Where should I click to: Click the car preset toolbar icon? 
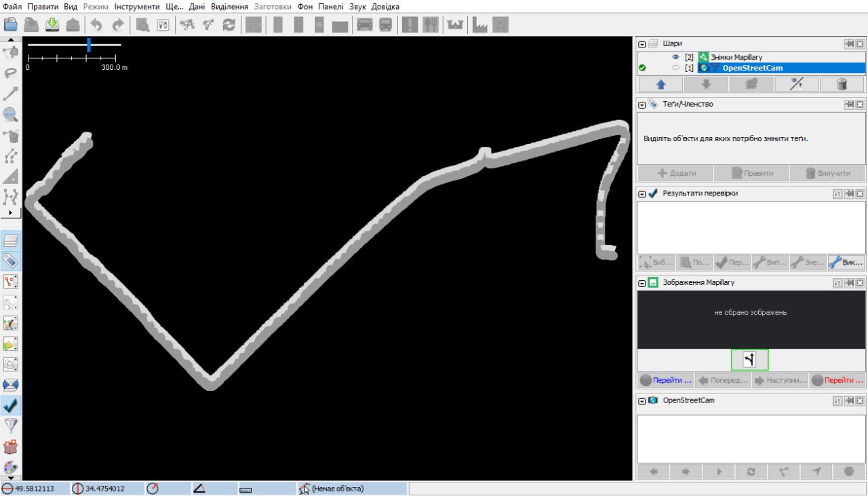pyautogui.click(x=364, y=25)
